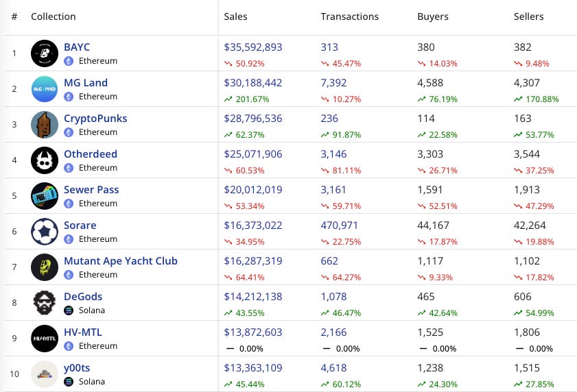Open the Sorare soccer ball logo
The width and height of the screenshot is (577, 392).
coord(45,232)
